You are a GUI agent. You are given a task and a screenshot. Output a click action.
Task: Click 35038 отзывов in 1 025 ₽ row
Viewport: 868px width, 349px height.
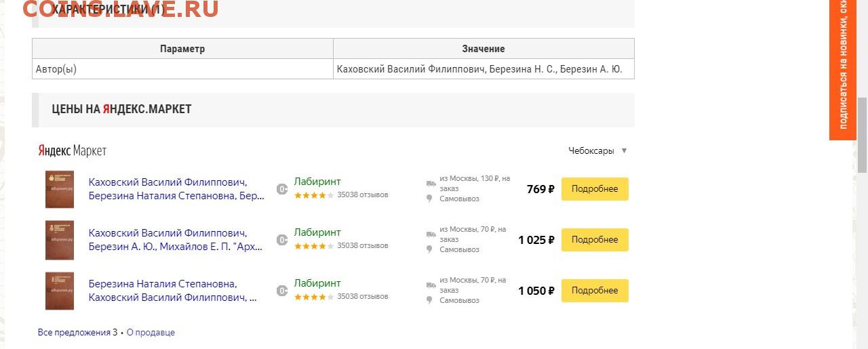point(363,246)
